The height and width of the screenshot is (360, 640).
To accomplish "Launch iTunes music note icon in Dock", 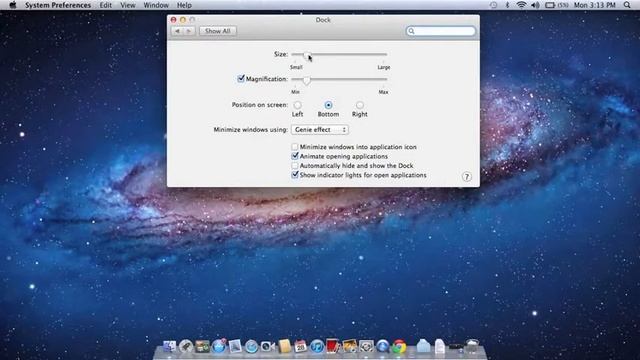I will 317,347.
